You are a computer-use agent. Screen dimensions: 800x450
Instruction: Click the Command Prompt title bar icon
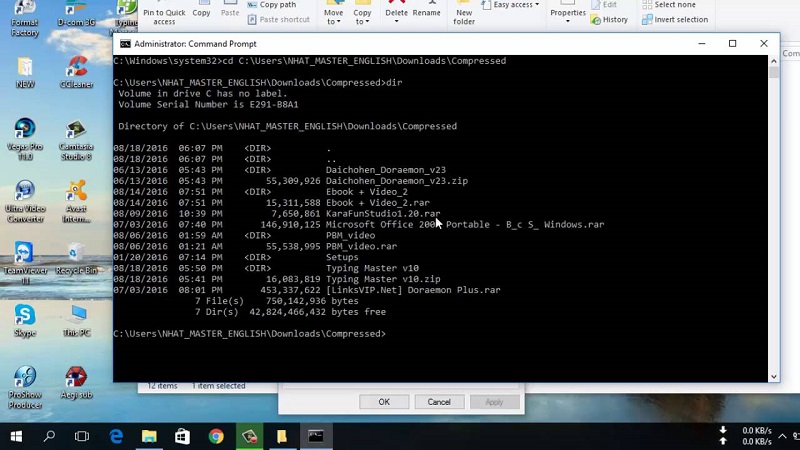[x=125, y=44]
